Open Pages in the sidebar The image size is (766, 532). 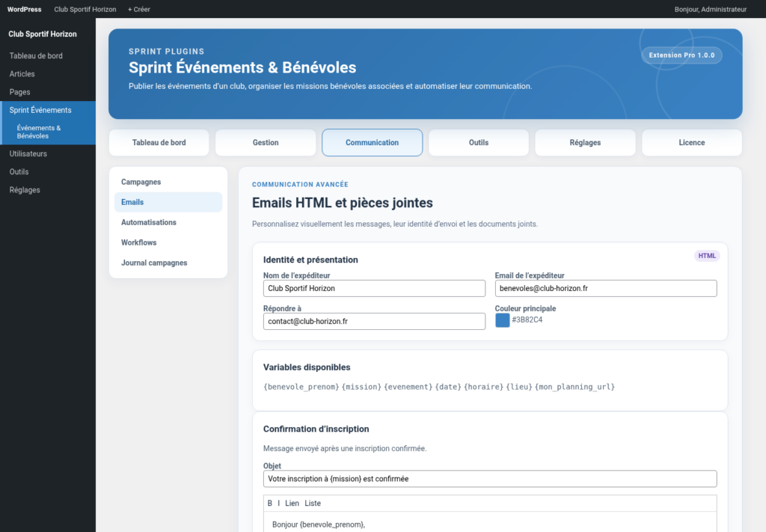tap(48, 92)
